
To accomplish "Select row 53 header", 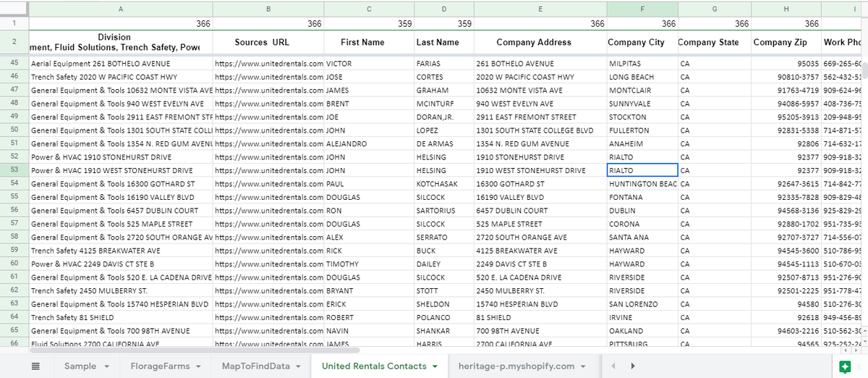I will [14, 170].
